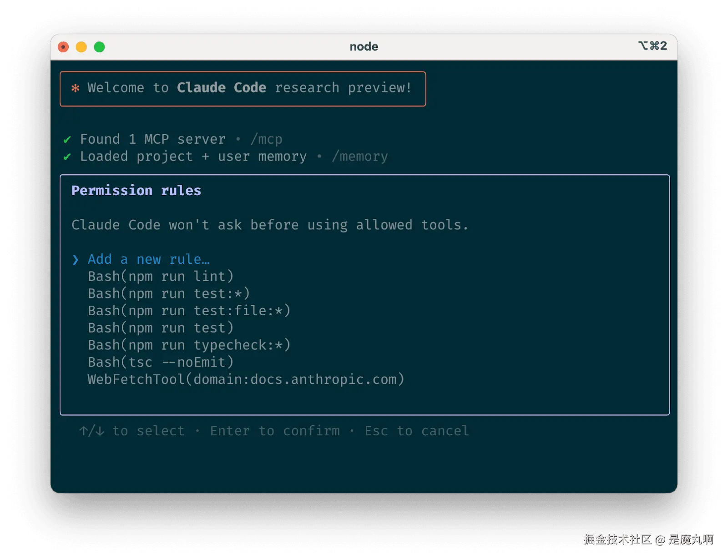Click the green zoom window button

(99, 47)
